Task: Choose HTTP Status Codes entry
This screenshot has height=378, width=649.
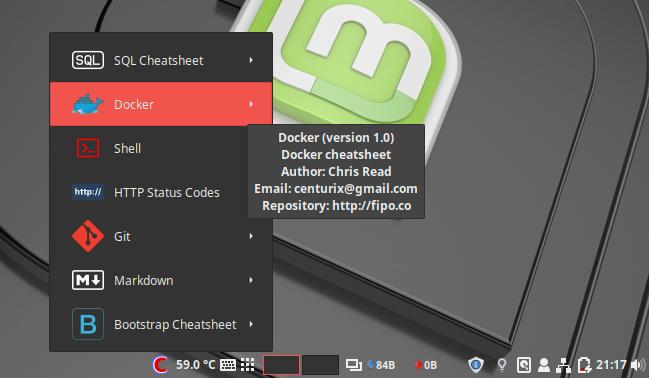Action: coord(161,192)
